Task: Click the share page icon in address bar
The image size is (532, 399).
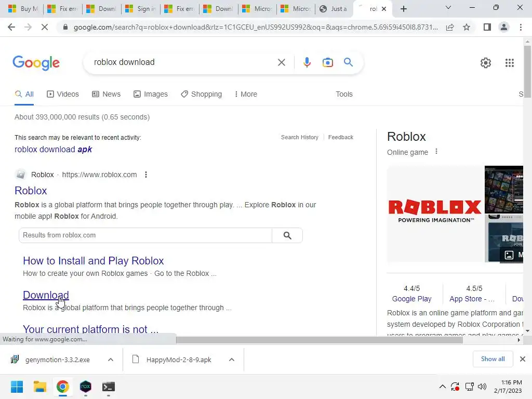Action: click(450, 28)
